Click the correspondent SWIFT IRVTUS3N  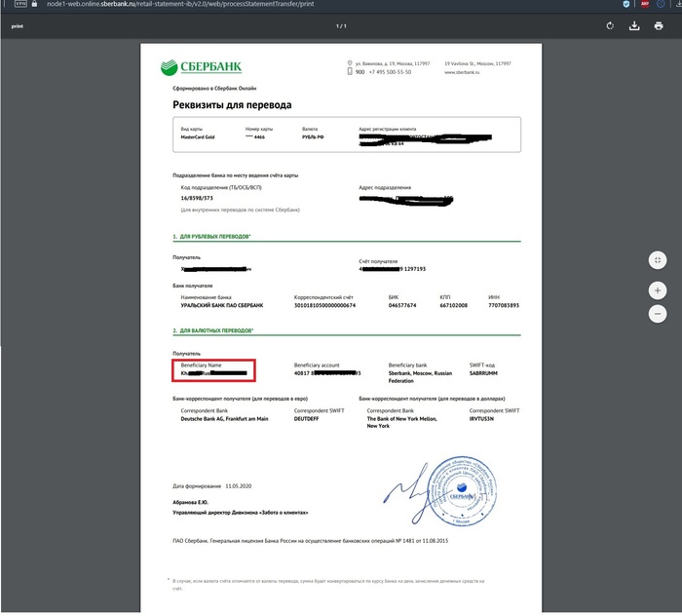point(481,419)
